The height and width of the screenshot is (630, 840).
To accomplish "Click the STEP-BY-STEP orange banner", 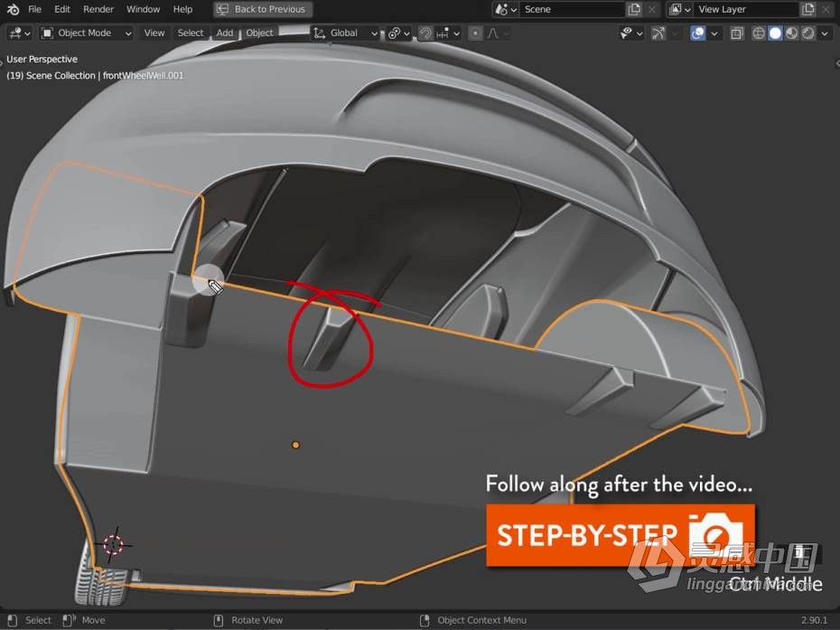I will (x=621, y=534).
